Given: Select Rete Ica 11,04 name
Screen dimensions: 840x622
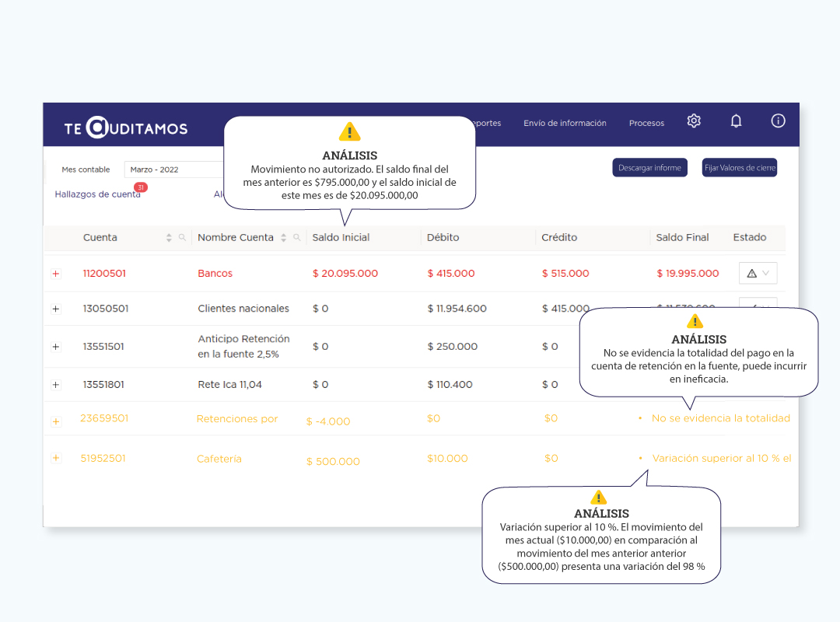Looking at the screenshot, I should [229, 385].
